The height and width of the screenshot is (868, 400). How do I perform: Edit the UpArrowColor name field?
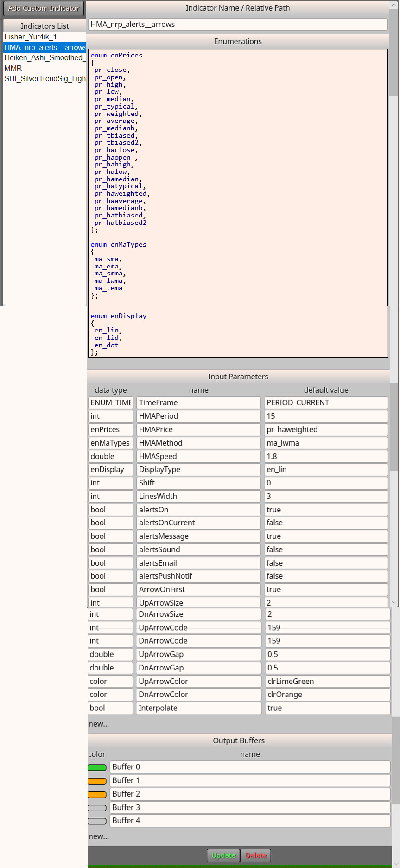pyautogui.click(x=199, y=681)
